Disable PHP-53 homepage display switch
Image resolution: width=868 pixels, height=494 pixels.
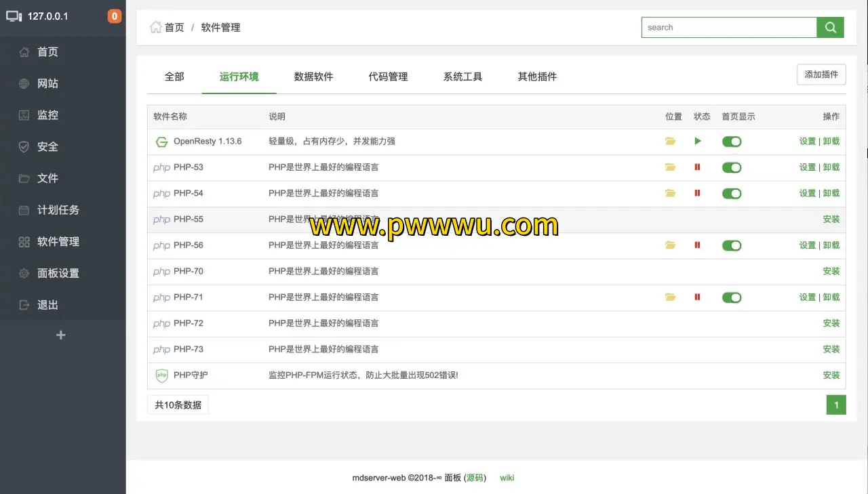[x=732, y=167]
